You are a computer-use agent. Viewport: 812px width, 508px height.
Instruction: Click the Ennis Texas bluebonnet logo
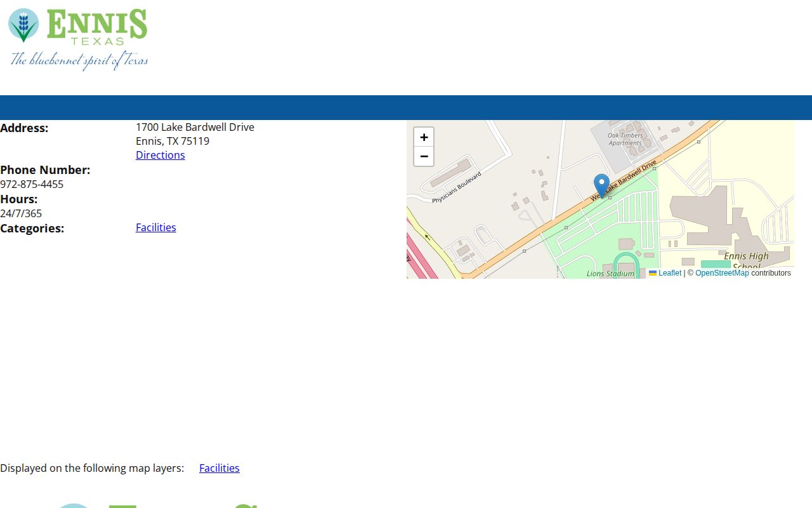(x=78, y=39)
